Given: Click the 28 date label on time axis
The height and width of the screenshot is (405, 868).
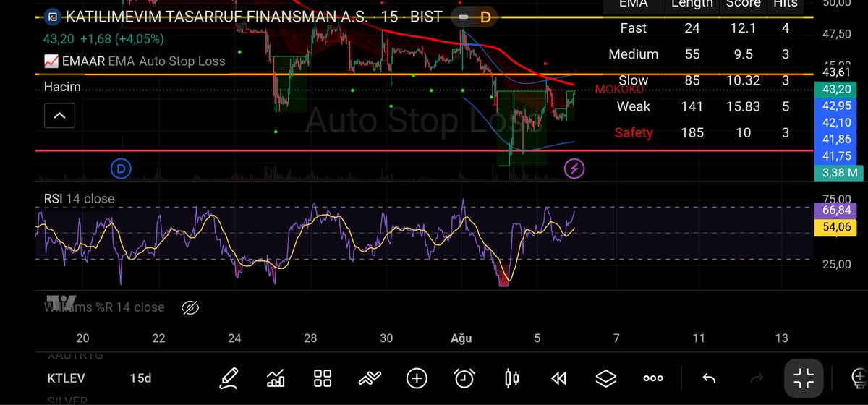Looking at the screenshot, I should click(x=310, y=338).
